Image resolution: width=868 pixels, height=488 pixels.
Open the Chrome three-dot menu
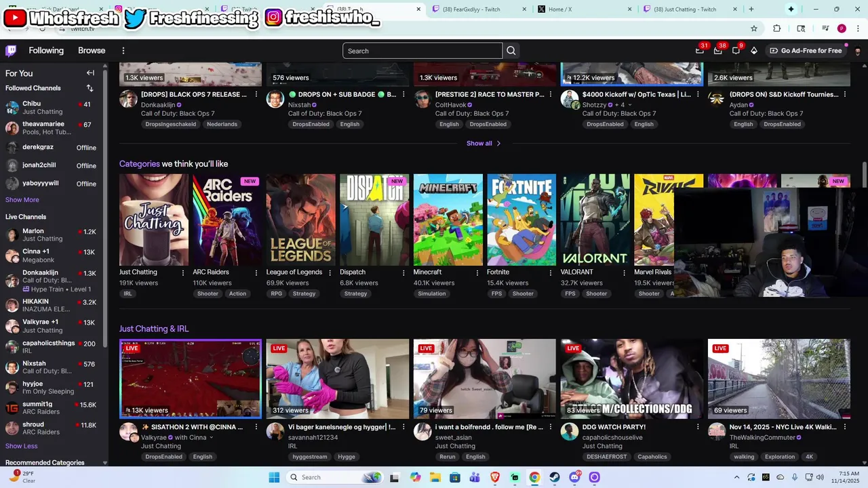tap(858, 28)
